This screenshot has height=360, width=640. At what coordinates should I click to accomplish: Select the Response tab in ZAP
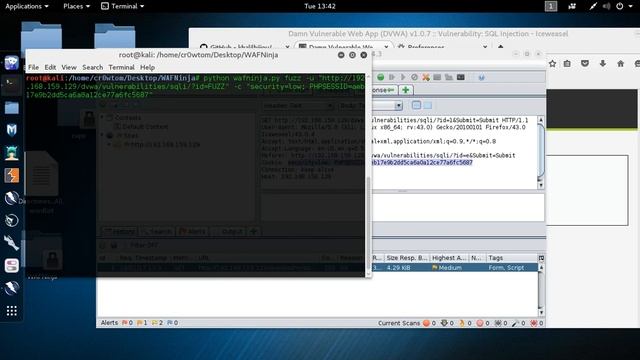coord(384,90)
